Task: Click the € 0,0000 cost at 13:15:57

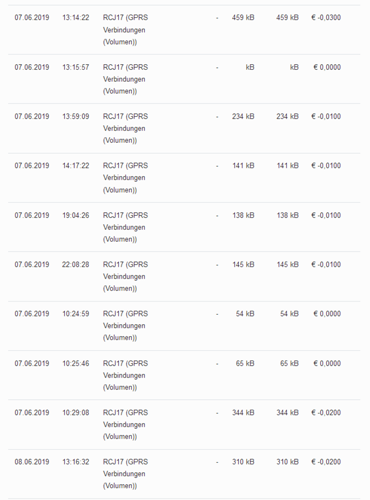Action: tap(327, 67)
